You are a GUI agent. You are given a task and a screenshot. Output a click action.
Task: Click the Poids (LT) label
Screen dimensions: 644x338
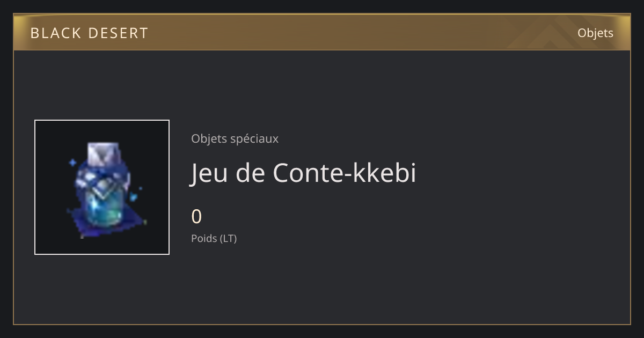(214, 238)
